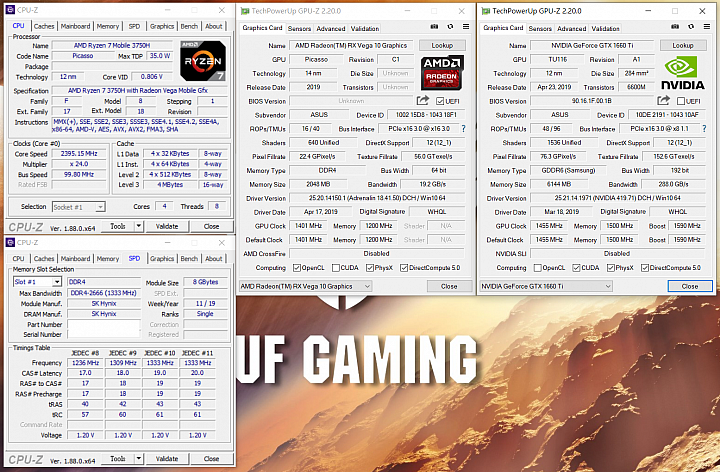The image size is (720, 472).
Task: Click BIOS share icon in NVIDIA GPU-Z window
Action: 664,101
